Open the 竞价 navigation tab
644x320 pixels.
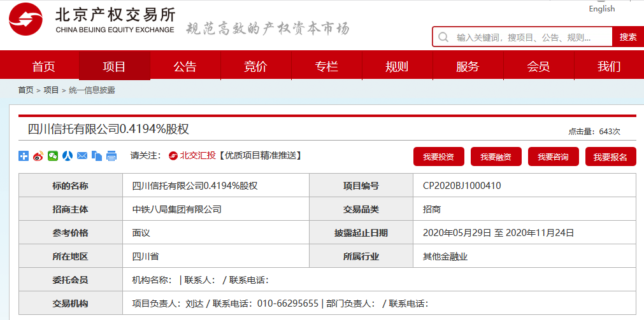point(255,66)
